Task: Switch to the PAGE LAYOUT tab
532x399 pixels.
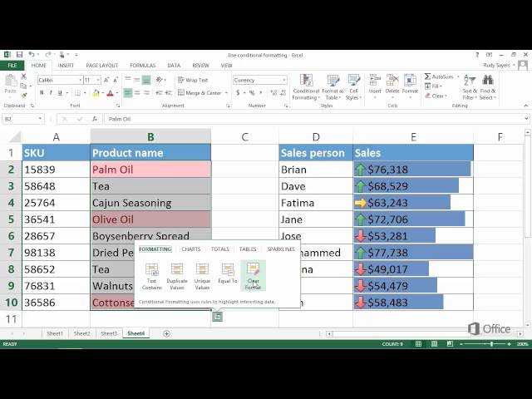Action: point(101,65)
